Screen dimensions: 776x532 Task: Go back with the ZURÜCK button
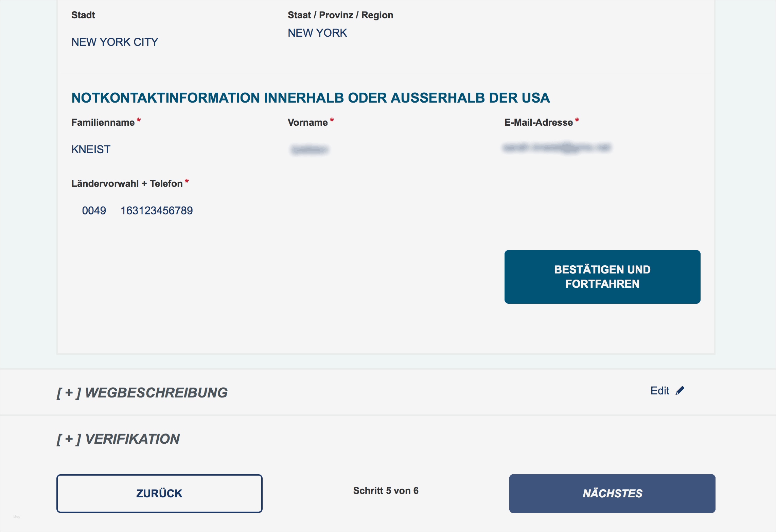[x=159, y=493]
